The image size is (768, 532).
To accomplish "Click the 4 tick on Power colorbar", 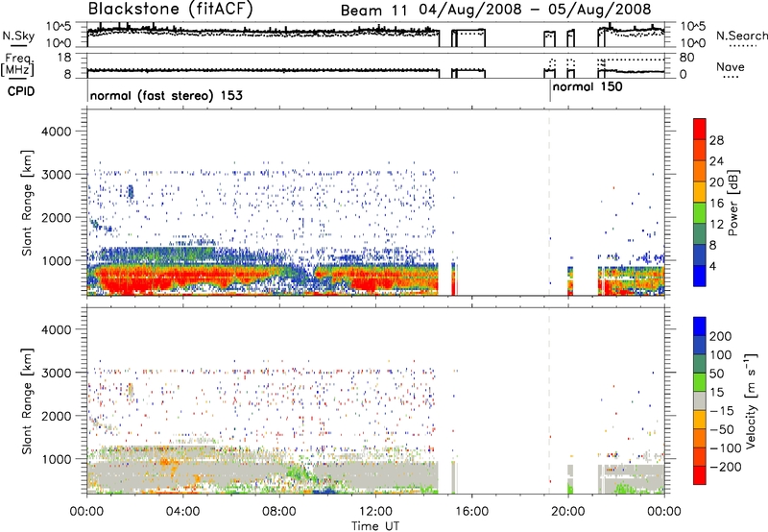I will click(x=713, y=267).
